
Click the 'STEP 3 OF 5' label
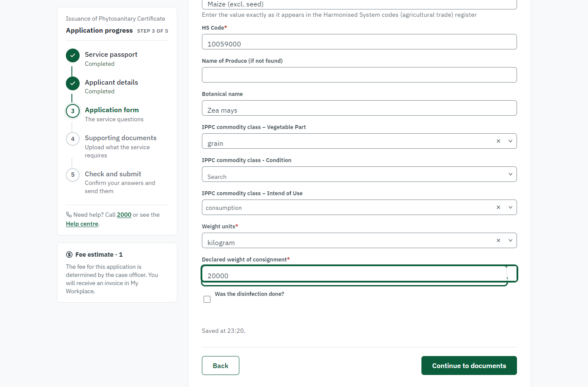click(x=152, y=31)
